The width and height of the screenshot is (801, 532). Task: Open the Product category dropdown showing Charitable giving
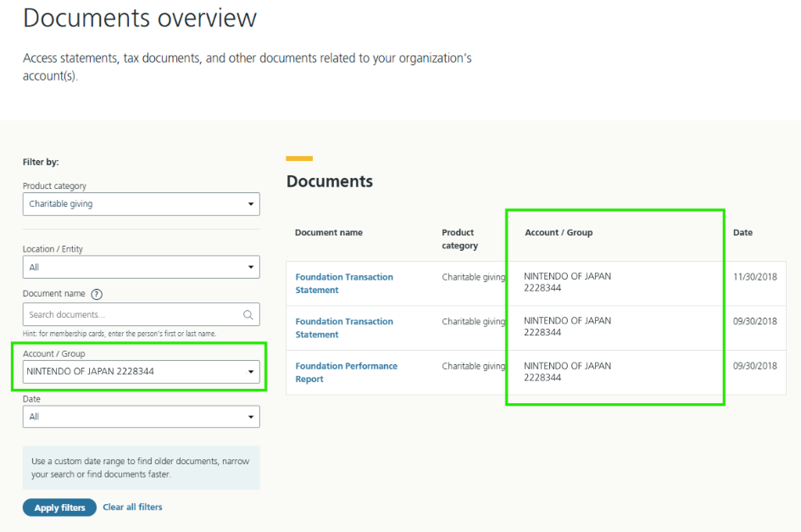point(141,203)
